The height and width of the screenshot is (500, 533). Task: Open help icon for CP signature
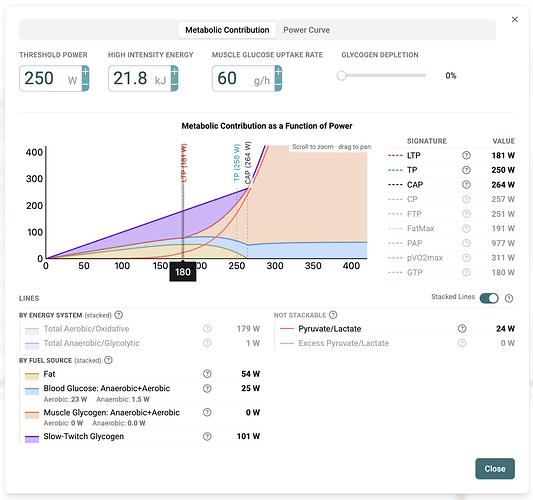click(x=466, y=199)
